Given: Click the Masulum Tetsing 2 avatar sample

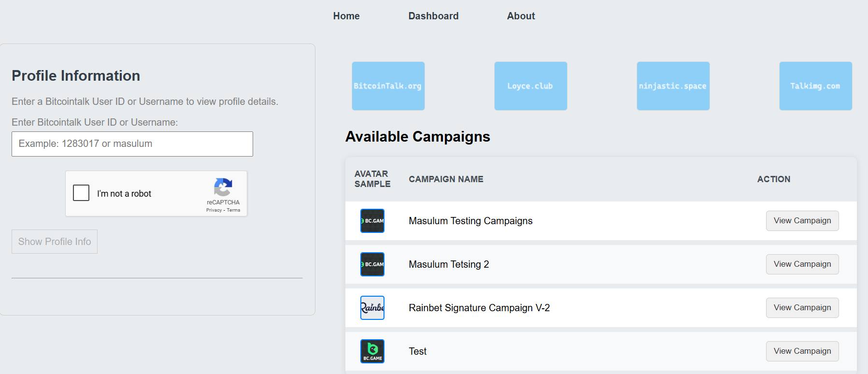Looking at the screenshot, I should [372, 264].
